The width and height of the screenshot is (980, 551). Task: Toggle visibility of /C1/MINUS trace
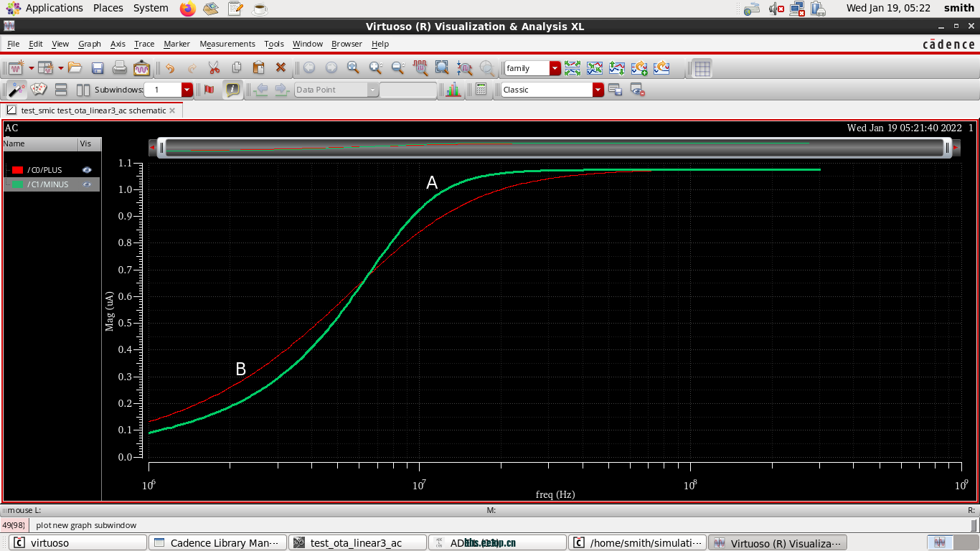(x=87, y=184)
